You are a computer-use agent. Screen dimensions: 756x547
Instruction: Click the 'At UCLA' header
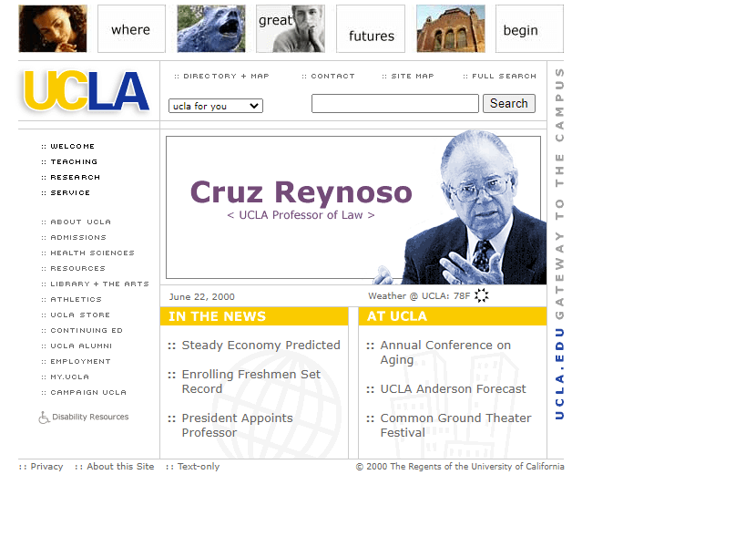coord(453,316)
